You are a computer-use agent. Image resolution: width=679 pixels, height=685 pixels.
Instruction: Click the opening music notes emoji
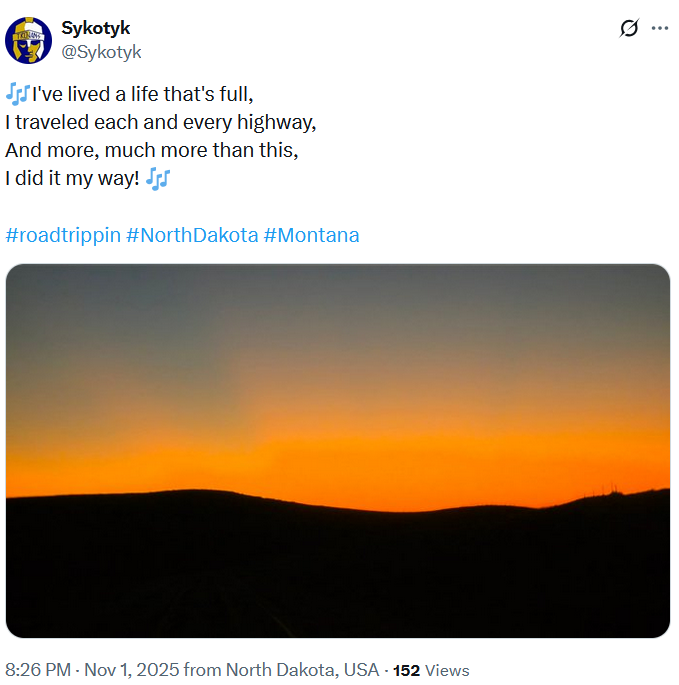(17, 95)
